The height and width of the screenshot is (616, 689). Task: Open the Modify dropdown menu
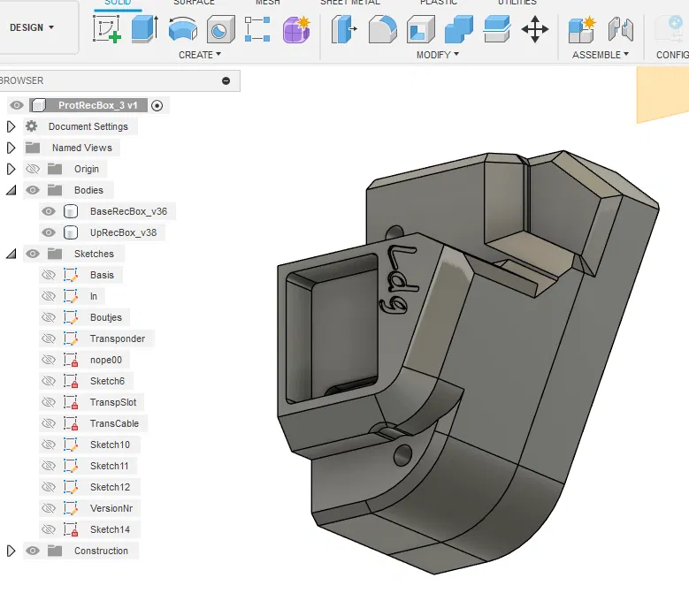click(x=438, y=55)
